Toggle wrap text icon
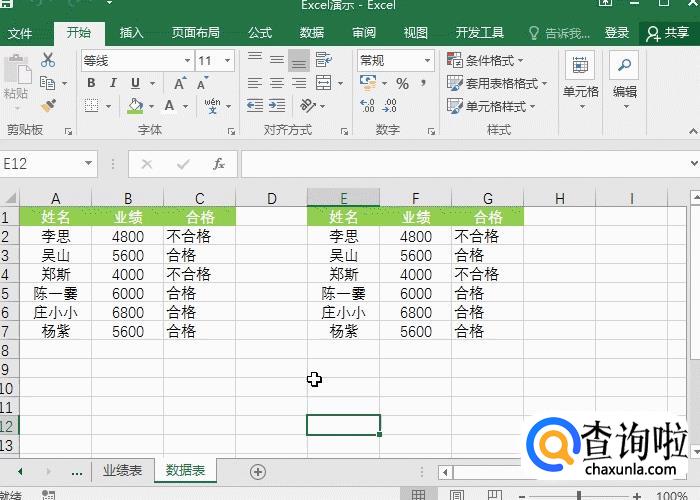The image size is (700, 500). (x=324, y=60)
